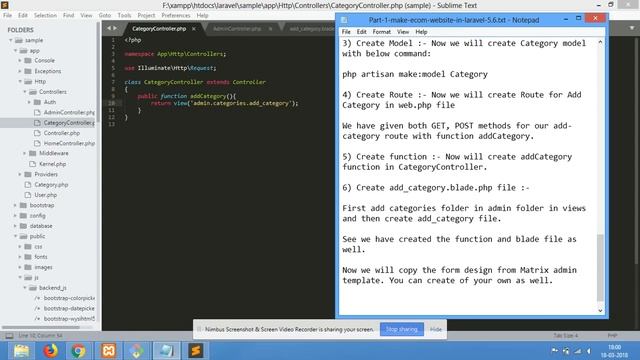Expand the Exceptions folder
Screen dimensions: 640x360
coord(20,71)
